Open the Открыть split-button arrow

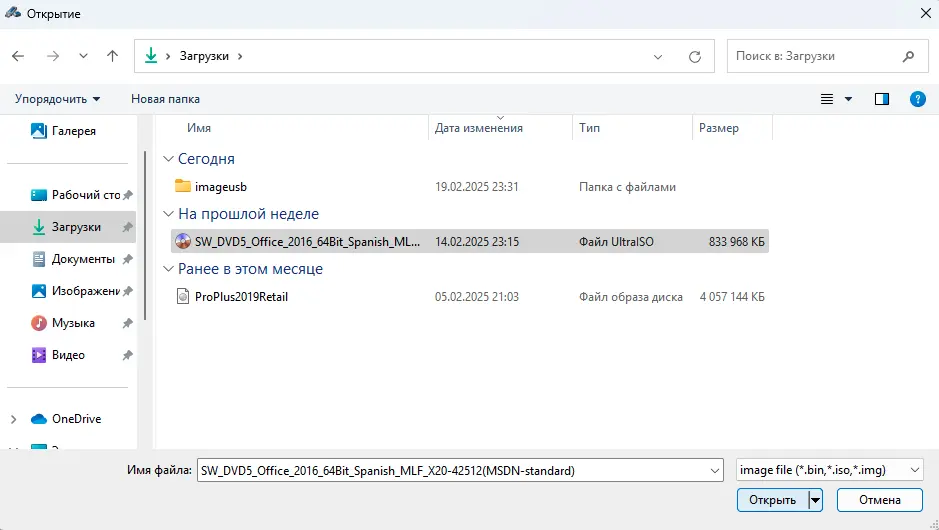pyautogui.click(x=816, y=500)
